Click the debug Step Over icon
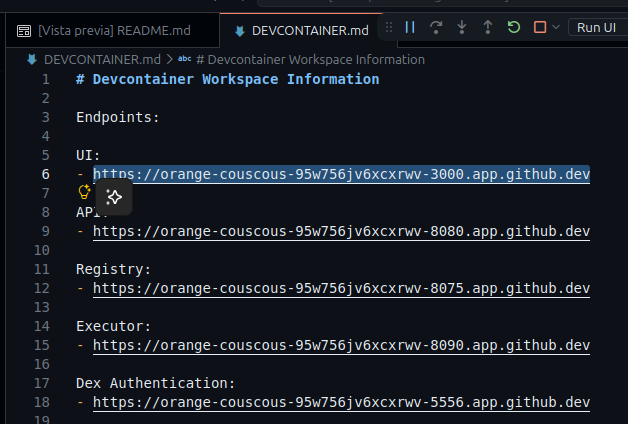The image size is (628, 424). 436,27
